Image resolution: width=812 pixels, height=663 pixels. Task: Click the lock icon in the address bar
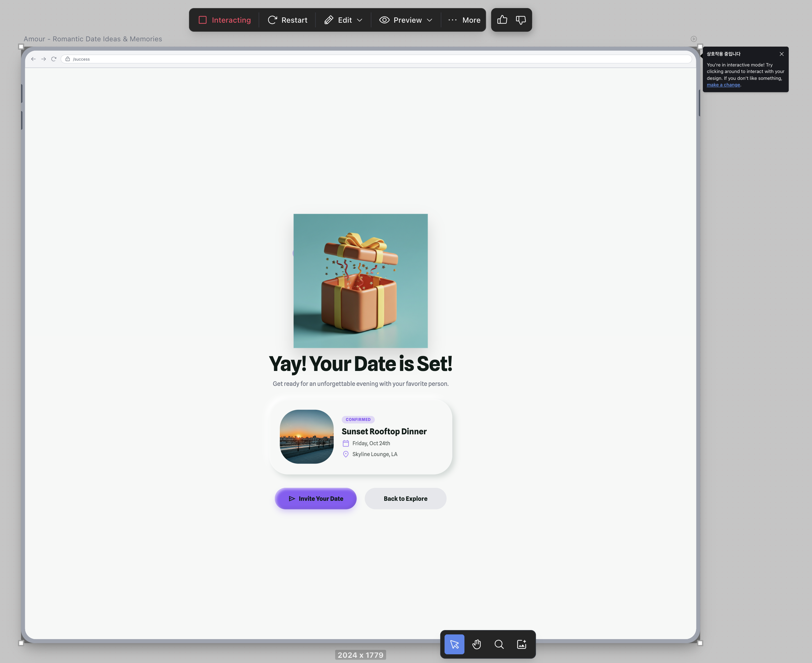tap(68, 59)
